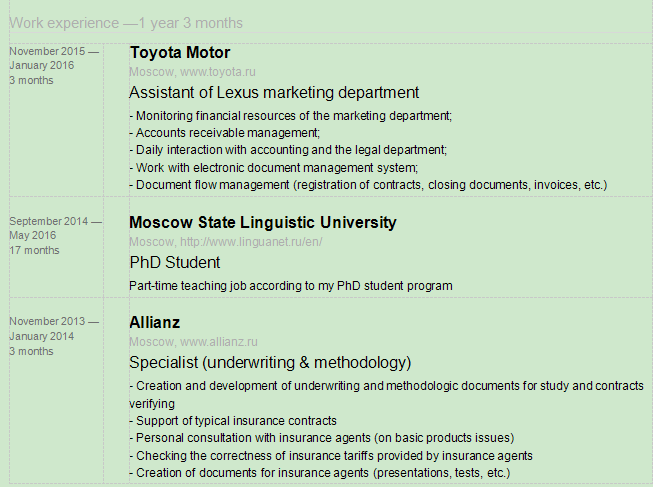Viewport: 653px width, 487px height.
Task: Click the Work experience section heading
Action: [126, 23]
